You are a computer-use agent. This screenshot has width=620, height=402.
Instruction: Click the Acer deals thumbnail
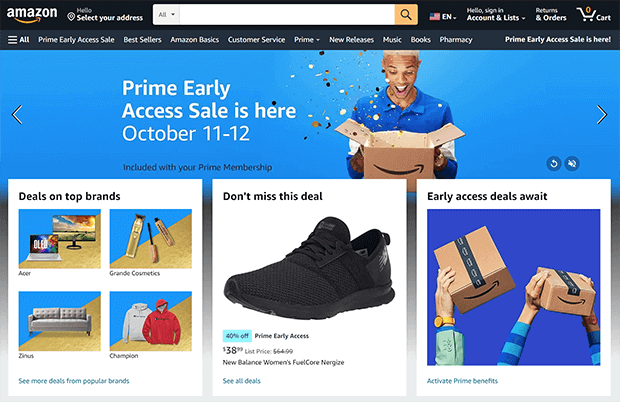pos(60,239)
